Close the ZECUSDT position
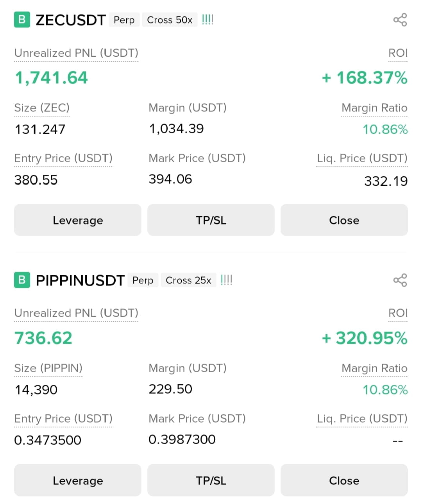The width and height of the screenshot is (422, 504). click(344, 220)
